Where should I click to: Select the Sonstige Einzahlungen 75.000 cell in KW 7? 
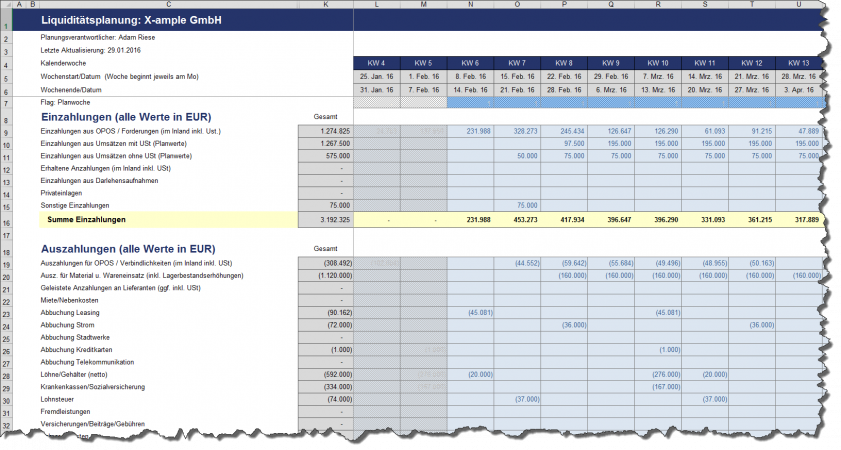click(517, 203)
